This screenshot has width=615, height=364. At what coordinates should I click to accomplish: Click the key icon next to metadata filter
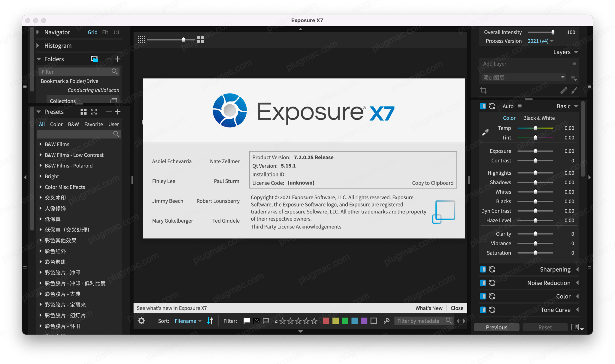click(x=386, y=321)
